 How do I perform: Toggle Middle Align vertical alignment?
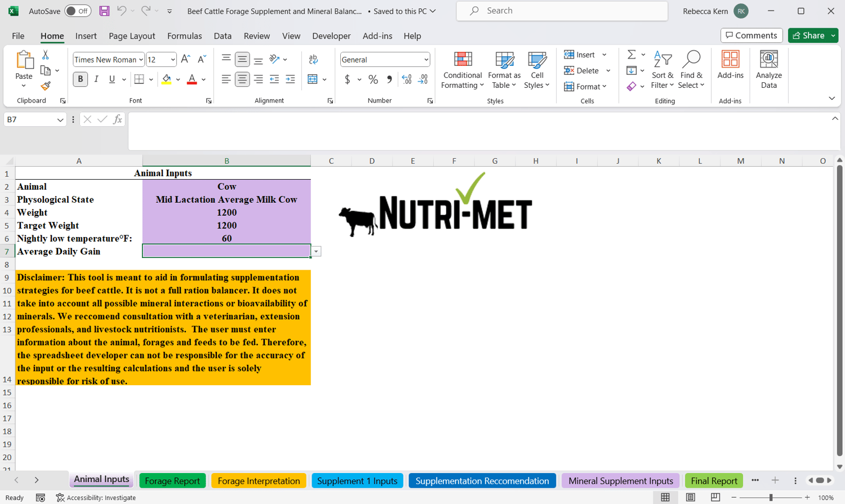[242, 59]
